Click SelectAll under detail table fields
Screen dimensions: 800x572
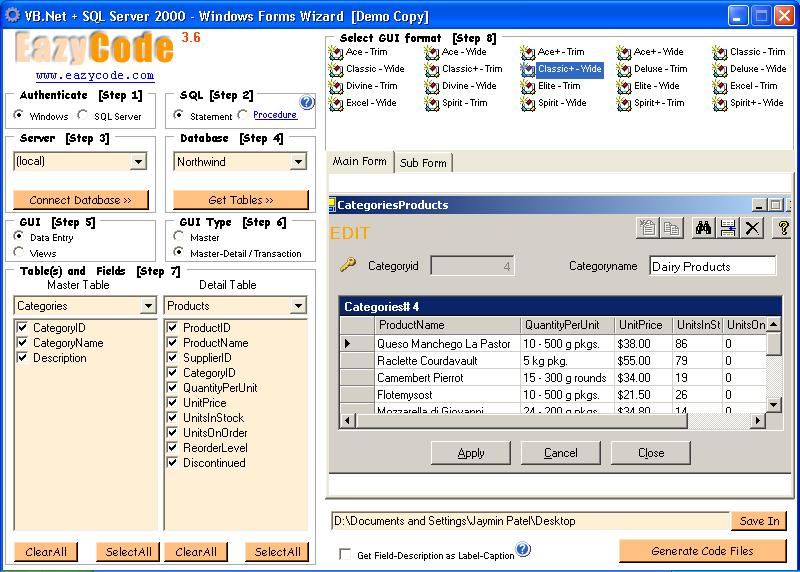tap(278, 552)
